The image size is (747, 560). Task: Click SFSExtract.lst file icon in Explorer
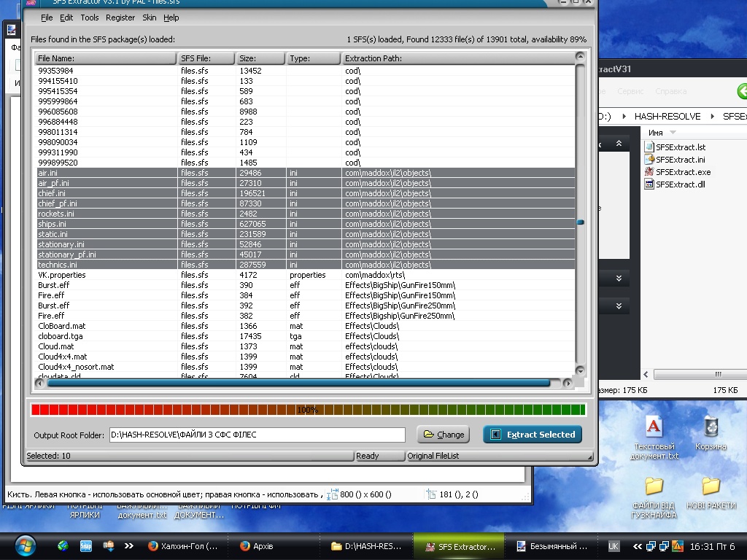coord(649,147)
